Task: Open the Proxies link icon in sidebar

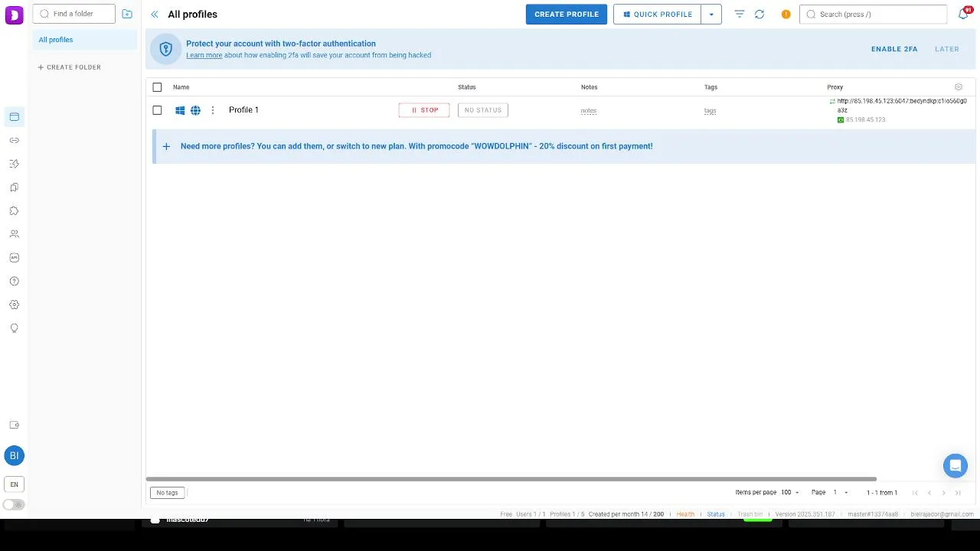Action: click(x=14, y=141)
